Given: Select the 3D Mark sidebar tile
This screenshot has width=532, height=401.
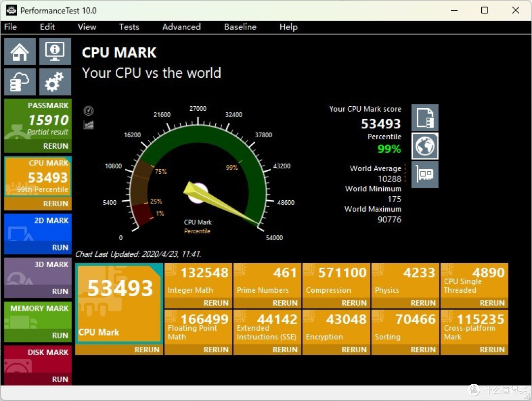Looking at the screenshot, I should pos(38,272).
